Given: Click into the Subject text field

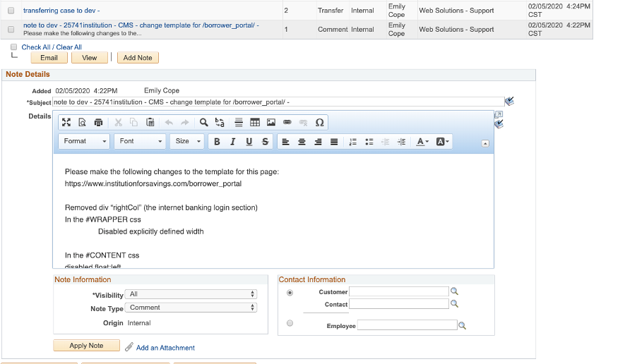Looking at the screenshot, I should pos(278,102).
